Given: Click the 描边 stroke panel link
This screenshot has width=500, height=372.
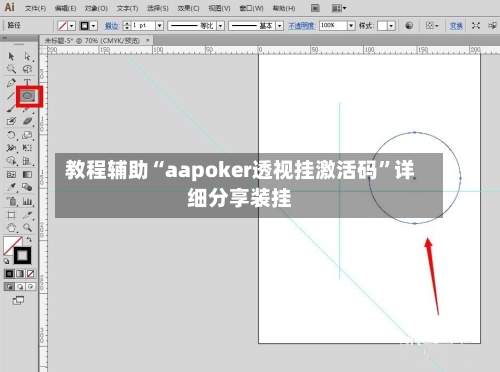Looking at the screenshot, I should (112, 26).
